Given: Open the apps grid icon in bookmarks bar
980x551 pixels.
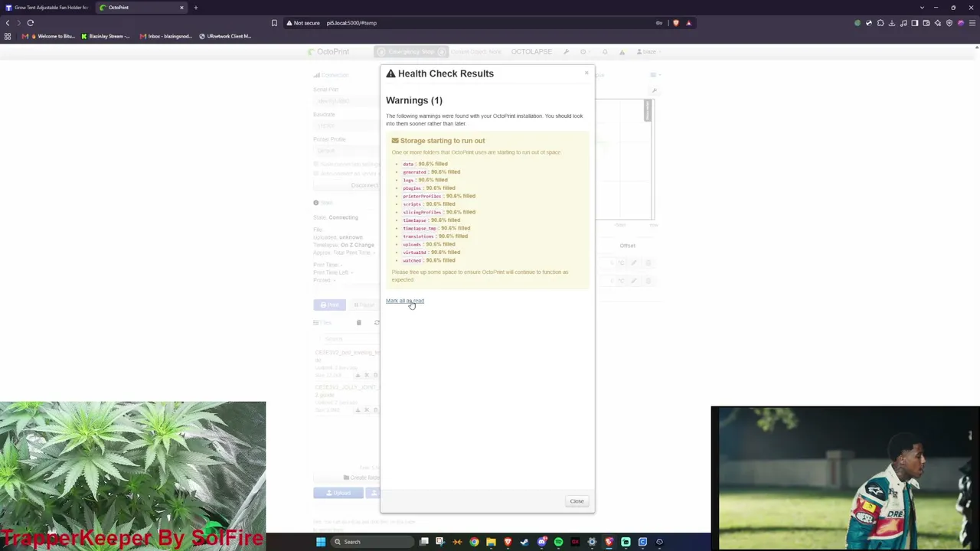Looking at the screenshot, I should pos(8,36).
